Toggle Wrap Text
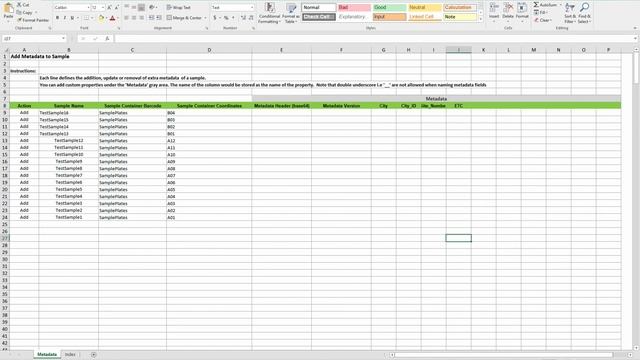 [x=178, y=8]
